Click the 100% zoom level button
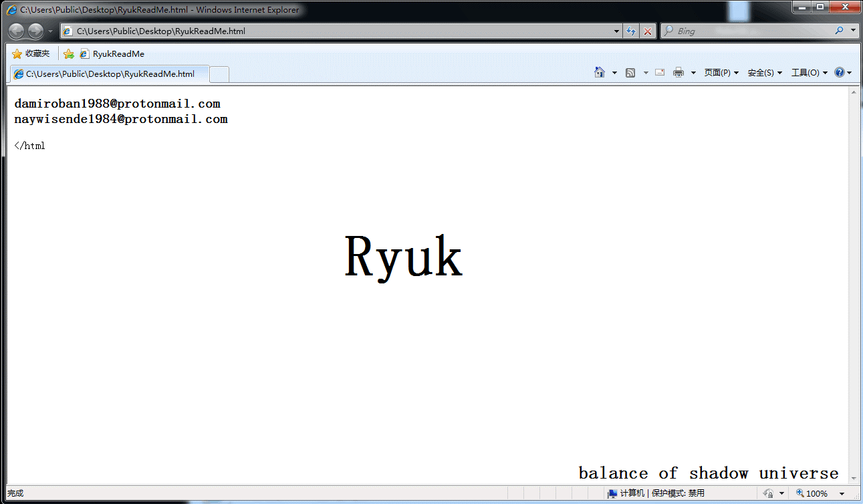 pyautogui.click(x=812, y=493)
